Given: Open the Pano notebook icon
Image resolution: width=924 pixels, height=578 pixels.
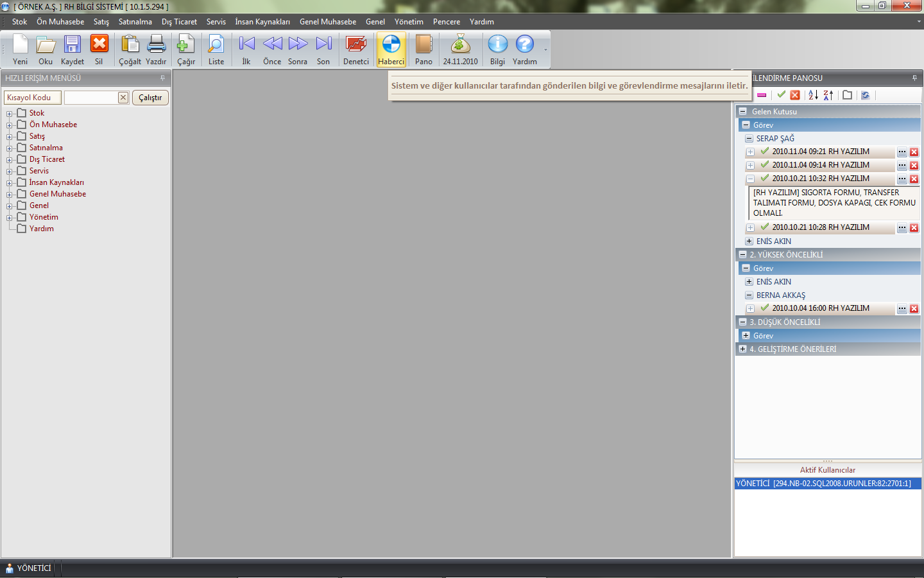Looking at the screenshot, I should pos(424,49).
